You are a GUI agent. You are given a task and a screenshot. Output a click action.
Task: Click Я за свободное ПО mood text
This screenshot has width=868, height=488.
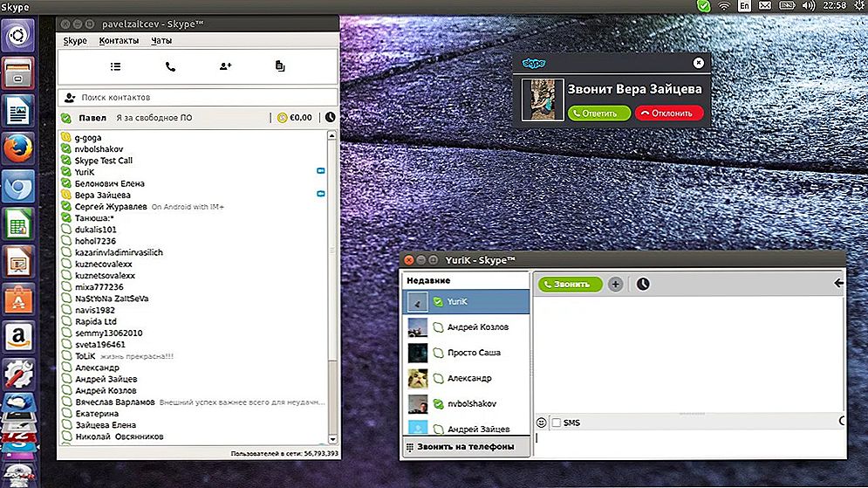154,118
